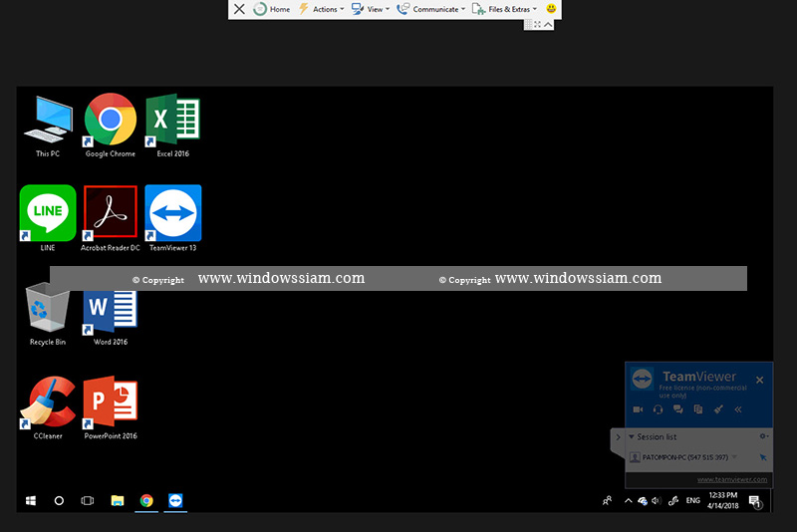Click the Windows Start button

31,501
